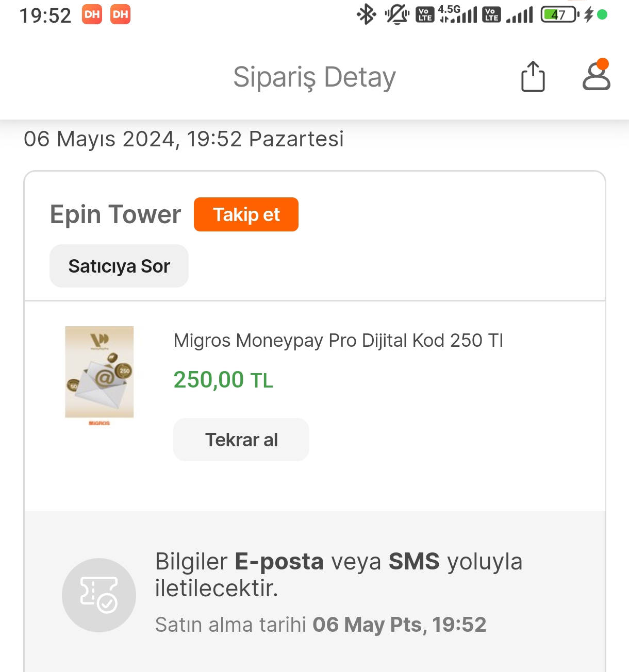Tap the Sipariş Detay page title
Screen dimensions: 629x672
(314, 77)
